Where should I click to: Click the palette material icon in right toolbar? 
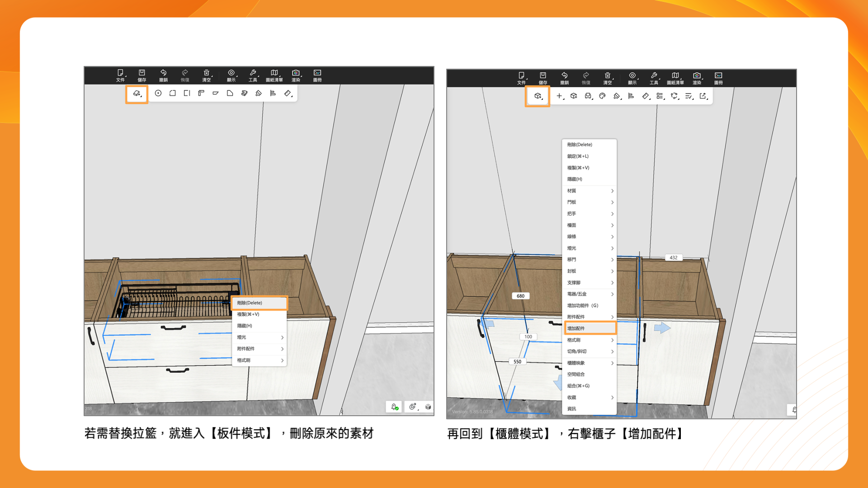602,96
